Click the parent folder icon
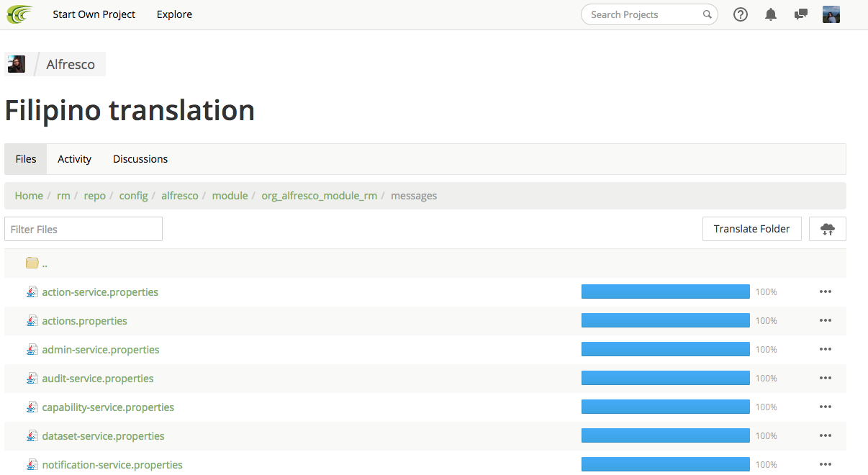Viewport: 868px width, 475px height. [x=32, y=263]
